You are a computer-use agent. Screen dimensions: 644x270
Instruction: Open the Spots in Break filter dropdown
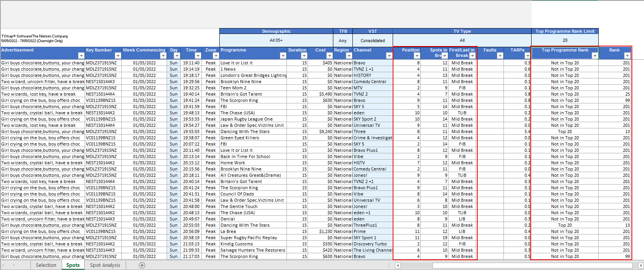click(x=445, y=56)
